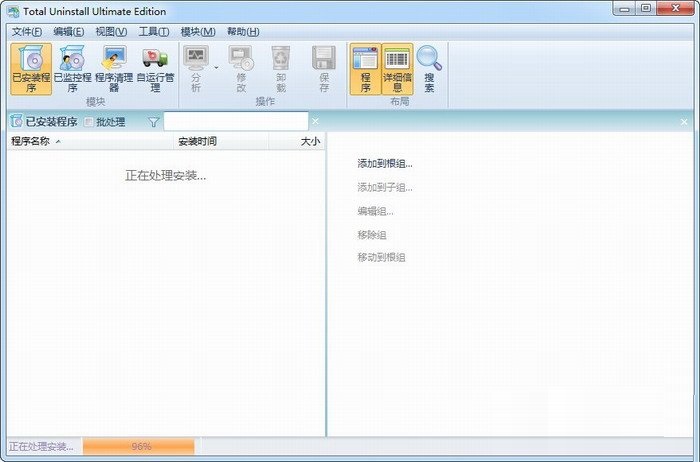Launch the 程序清理器 cleaner
This screenshot has height=462, width=700.
tap(114, 69)
